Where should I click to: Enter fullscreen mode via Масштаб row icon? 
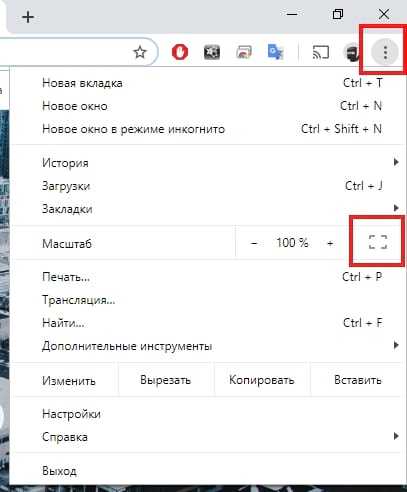378,242
